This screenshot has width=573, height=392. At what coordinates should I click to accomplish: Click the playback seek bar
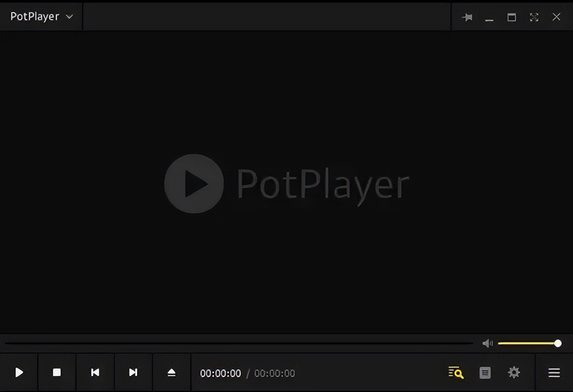(239, 343)
